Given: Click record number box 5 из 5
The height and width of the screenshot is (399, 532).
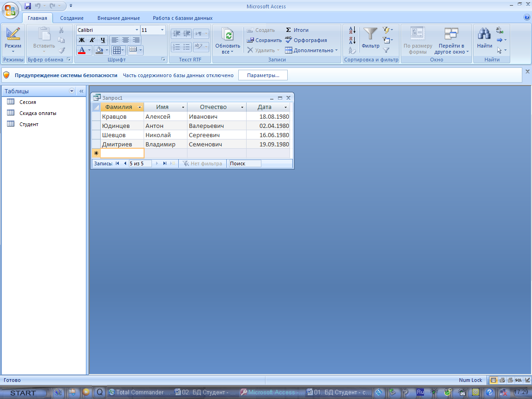Looking at the screenshot, I should point(140,163).
